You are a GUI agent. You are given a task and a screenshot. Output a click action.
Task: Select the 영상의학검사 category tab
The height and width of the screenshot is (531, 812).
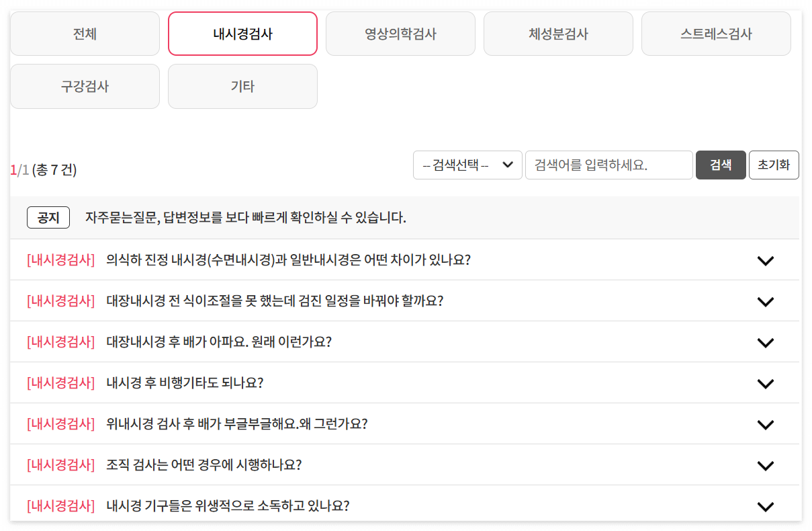(400, 34)
